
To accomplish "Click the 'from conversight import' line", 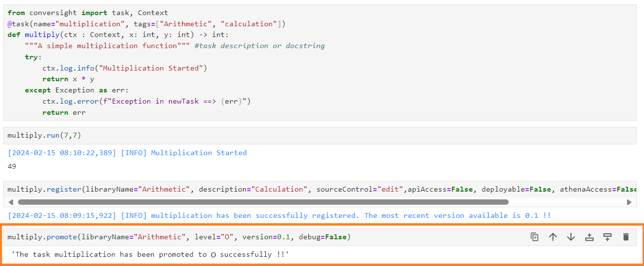I will pos(88,13).
